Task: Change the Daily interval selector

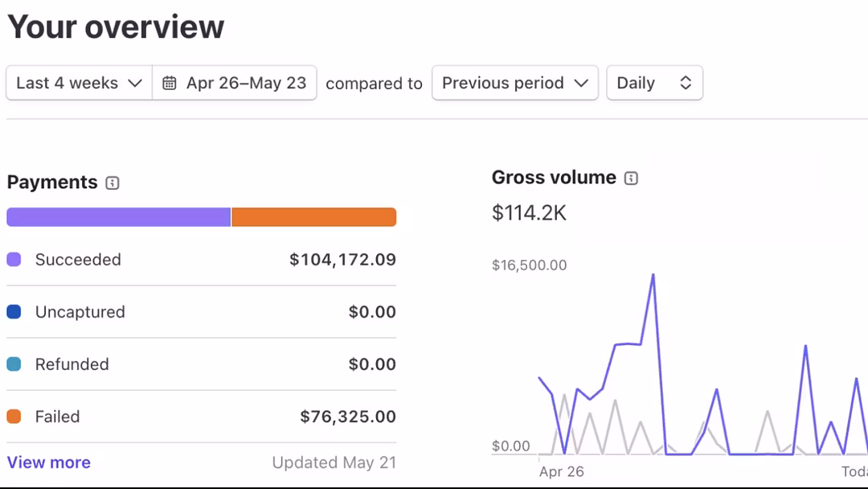Action: point(654,83)
